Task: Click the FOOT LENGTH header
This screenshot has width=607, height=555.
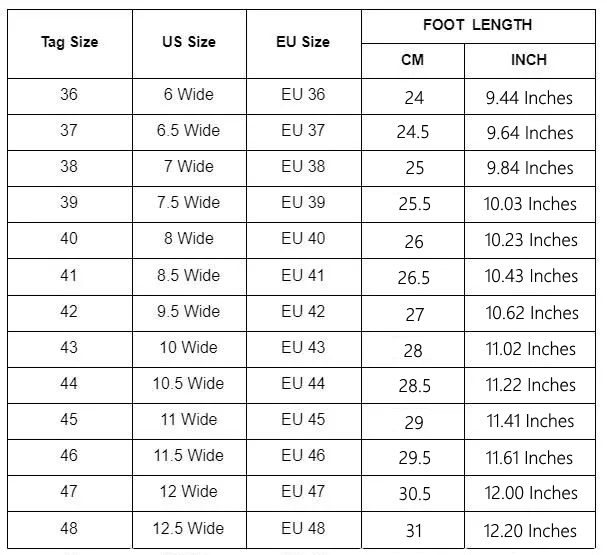Action: 478,26
